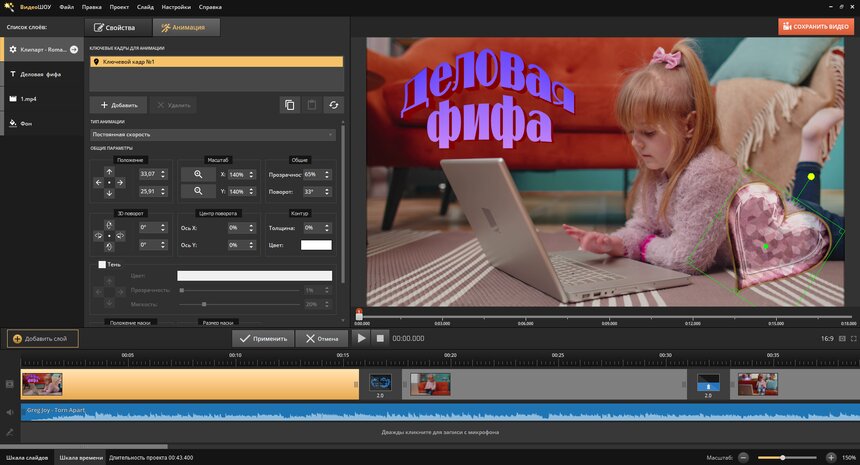
Task: Click the paste keyframe clipboard icon
Action: [312, 105]
